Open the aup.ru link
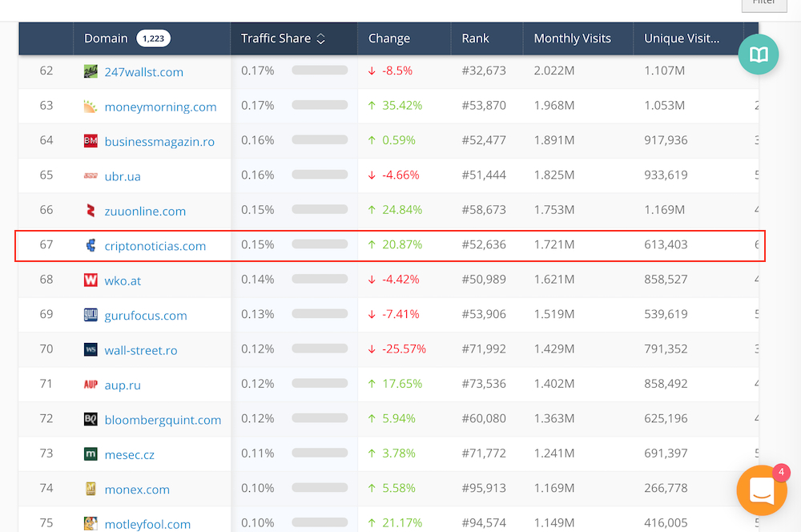 (x=123, y=385)
